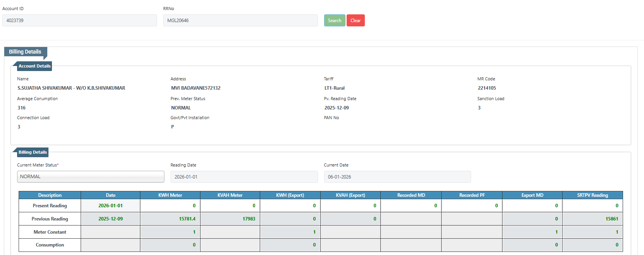This screenshot has width=644, height=255.
Task: Open the Current Meter Status dropdown
Action: [91, 177]
